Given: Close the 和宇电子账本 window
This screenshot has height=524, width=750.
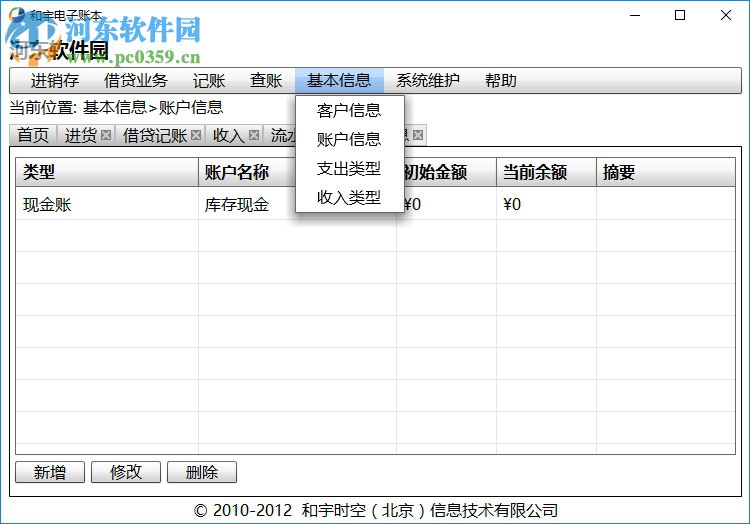Looking at the screenshot, I should click(726, 15).
